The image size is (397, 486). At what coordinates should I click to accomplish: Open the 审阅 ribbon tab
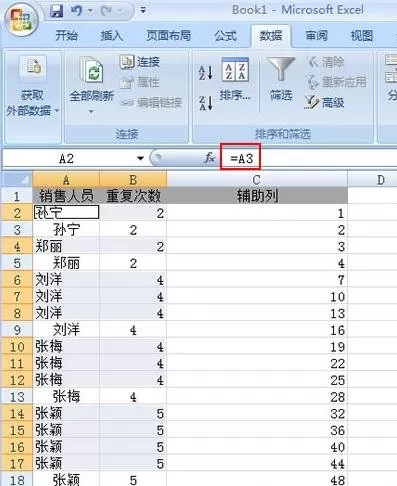coord(316,35)
